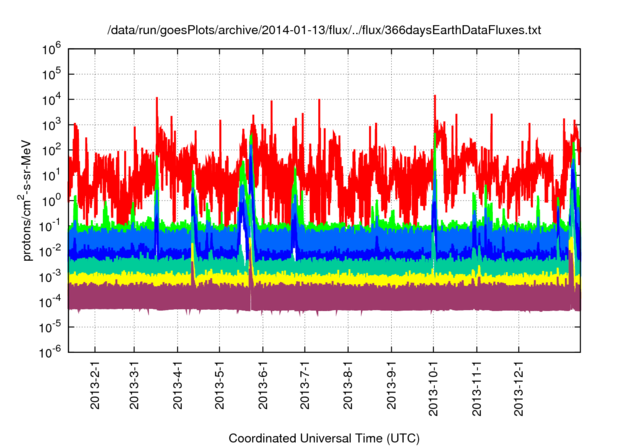Click the '2013-12-1' x-axis date label
Image resolution: width=640 pixels, height=448 pixels.
tap(519, 388)
